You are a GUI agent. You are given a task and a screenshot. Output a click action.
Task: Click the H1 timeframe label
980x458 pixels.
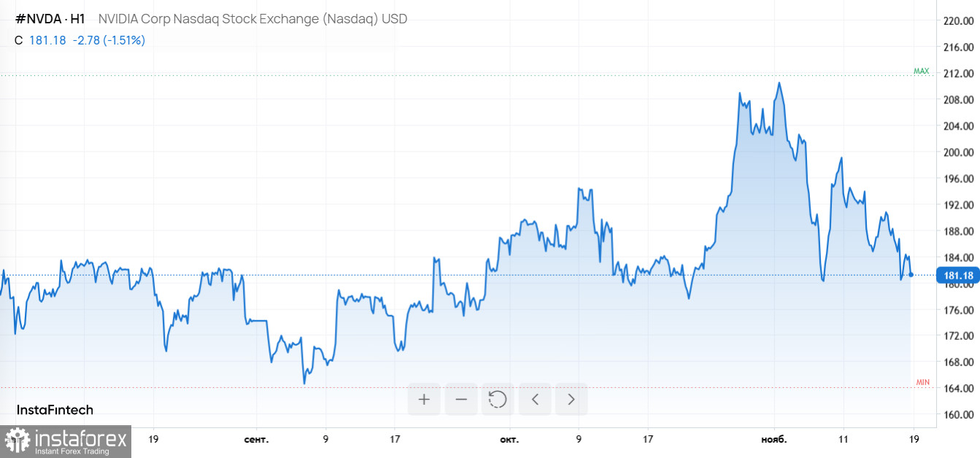[x=77, y=18]
